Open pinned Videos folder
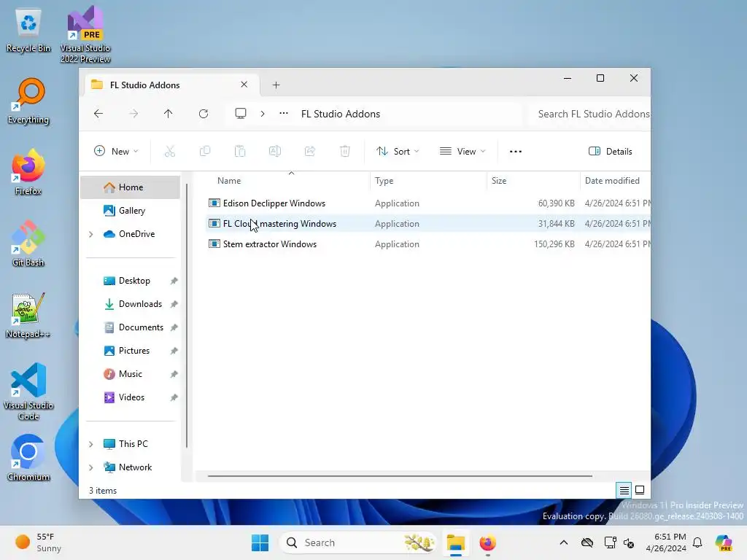Screen dimensions: 747x560 click(x=131, y=397)
